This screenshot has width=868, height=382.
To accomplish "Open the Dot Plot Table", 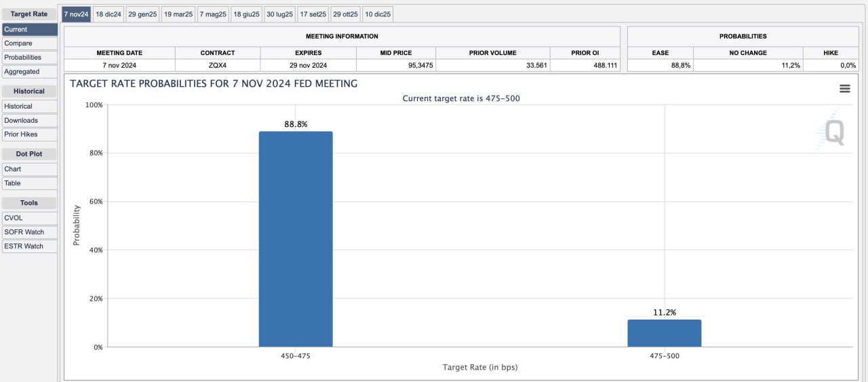I will click(29, 183).
